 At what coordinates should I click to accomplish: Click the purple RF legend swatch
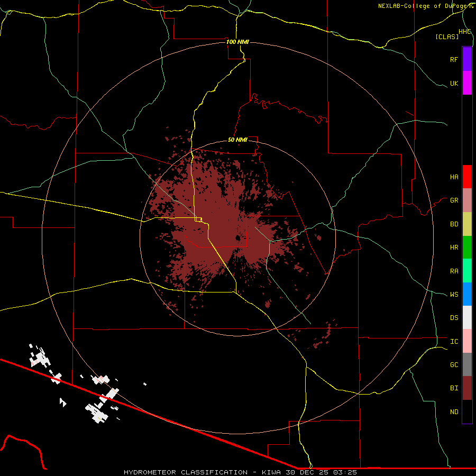pyautogui.click(x=467, y=59)
